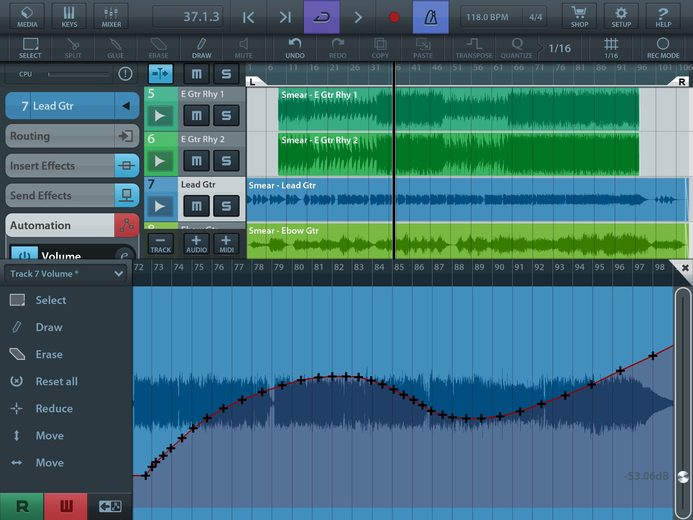
Task: Open the Rec Mode options
Action: 663,48
